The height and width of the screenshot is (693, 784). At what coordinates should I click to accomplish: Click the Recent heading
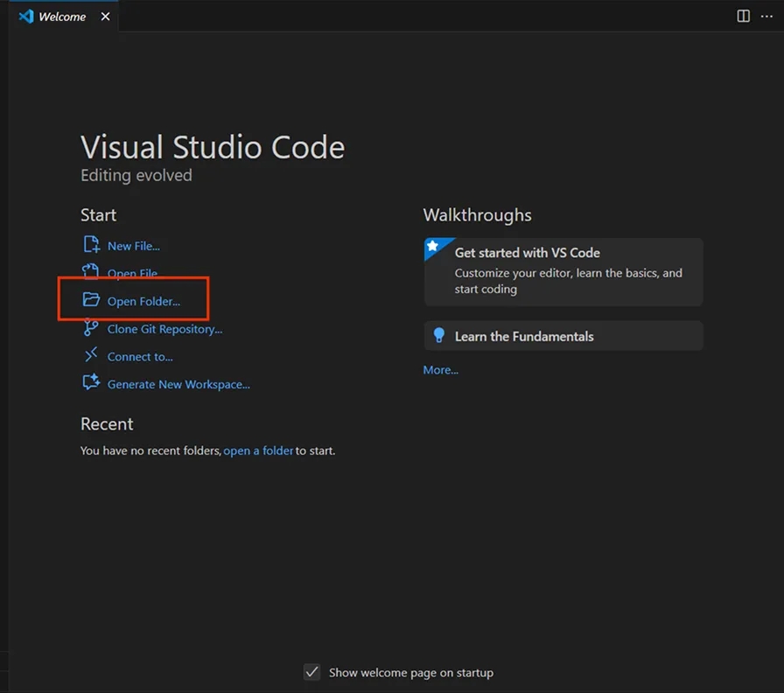[107, 424]
